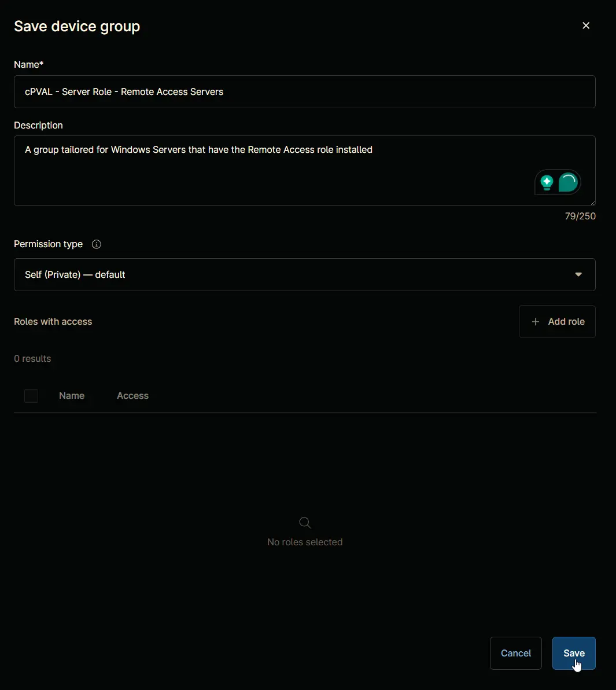The image size is (616, 690).
Task: Click the 0 results text
Action: pos(32,359)
